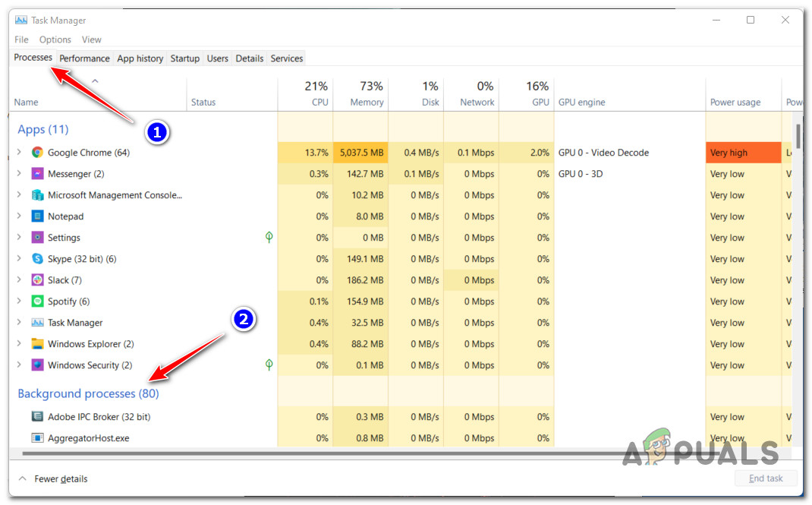The image size is (812, 505).
Task: Click the Settings app icon
Action: coord(37,237)
